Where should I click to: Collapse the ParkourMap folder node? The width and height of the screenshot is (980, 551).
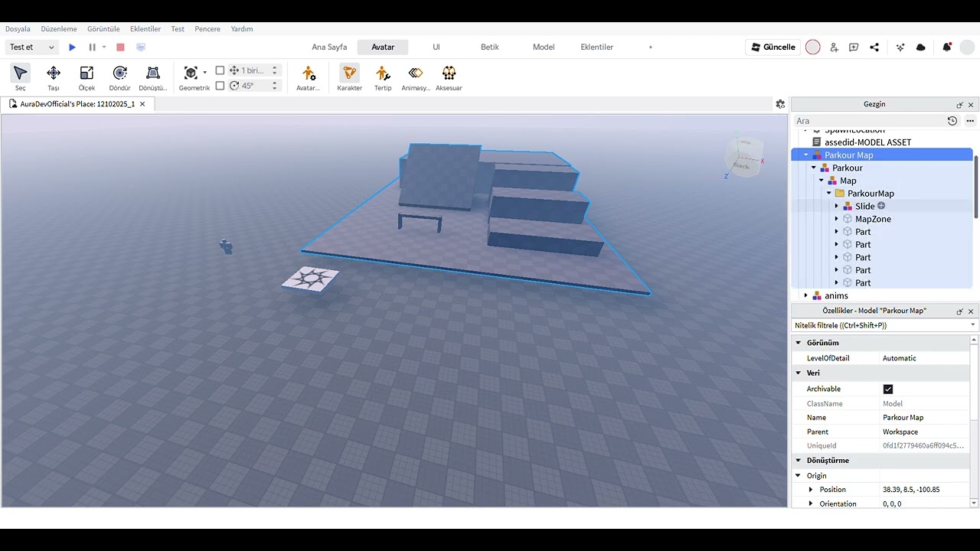click(x=828, y=194)
